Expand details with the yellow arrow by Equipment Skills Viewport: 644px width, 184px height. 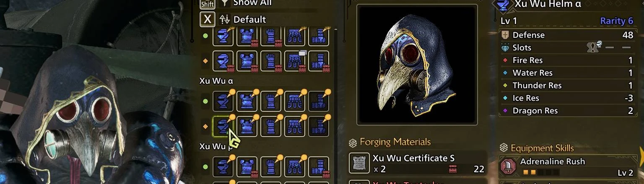(641, 156)
